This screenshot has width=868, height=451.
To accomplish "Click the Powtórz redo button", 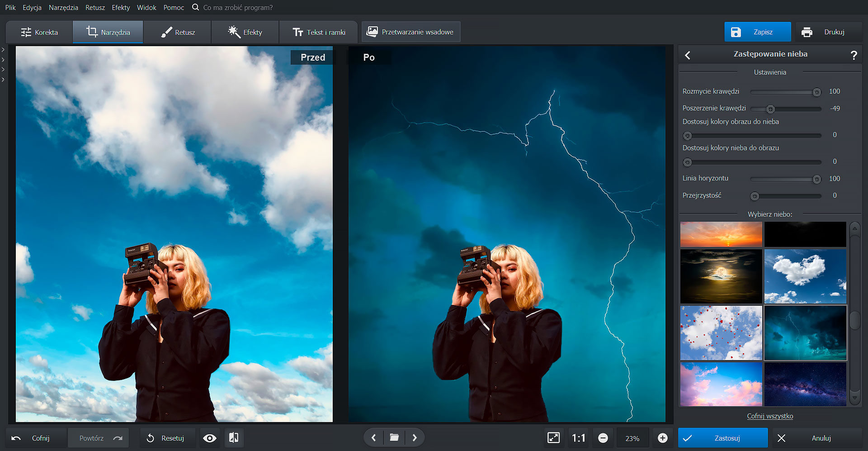I will [98, 438].
